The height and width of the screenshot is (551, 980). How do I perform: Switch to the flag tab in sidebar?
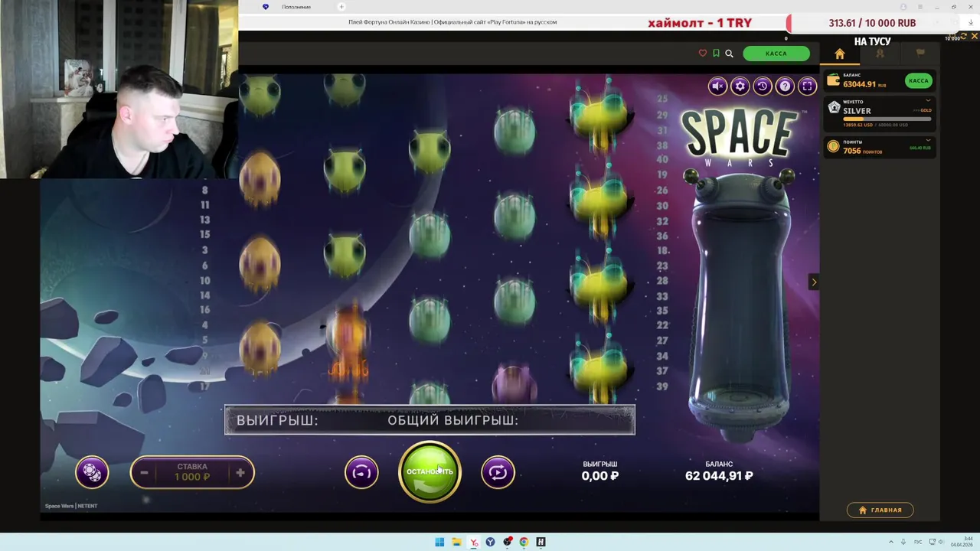click(920, 54)
